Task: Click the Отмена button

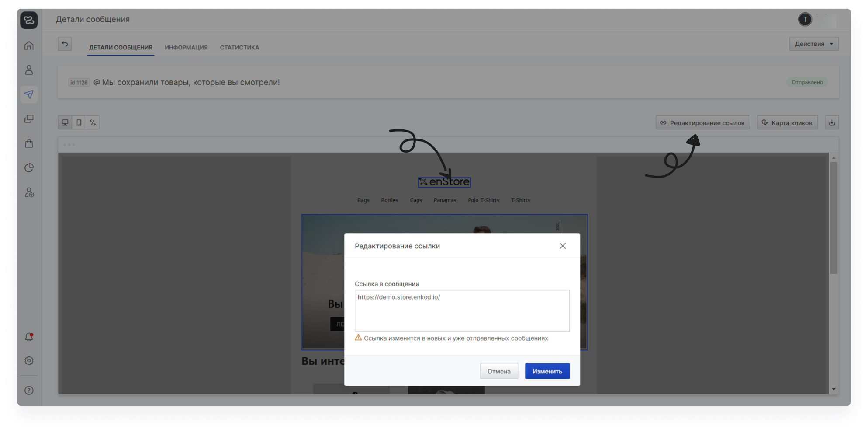Action: tap(499, 371)
